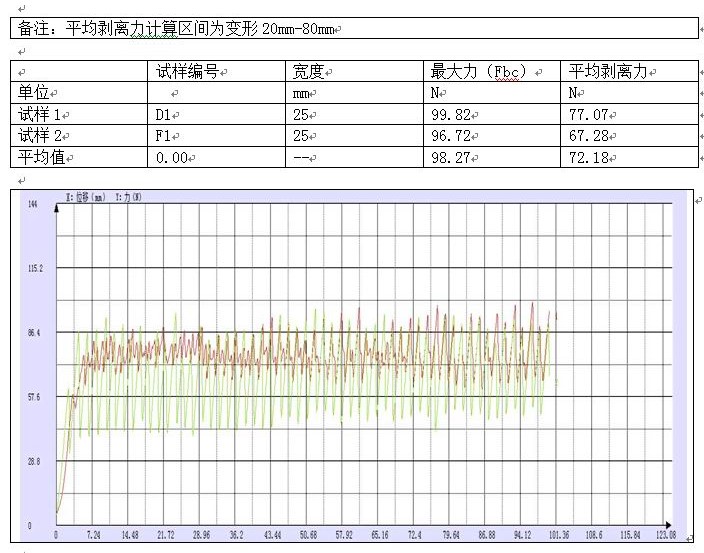Click the 96.72 maximum force value
Image resolution: width=704 pixels, height=553 pixels.
(449, 135)
